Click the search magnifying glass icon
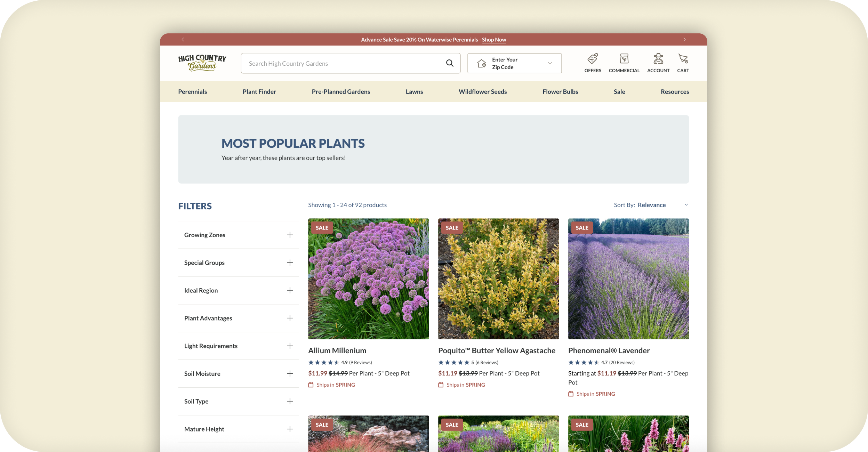Viewport: 868px width, 452px height. 450,63
